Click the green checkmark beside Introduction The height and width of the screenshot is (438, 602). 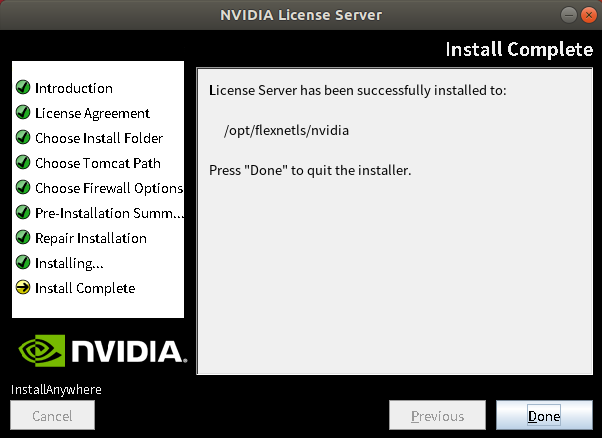click(x=23, y=88)
